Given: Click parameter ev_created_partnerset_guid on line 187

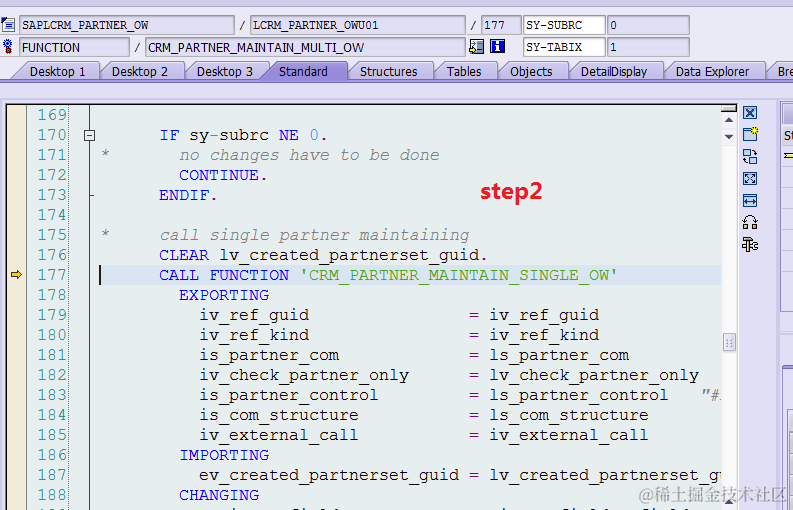Looking at the screenshot, I should click(x=329, y=475).
